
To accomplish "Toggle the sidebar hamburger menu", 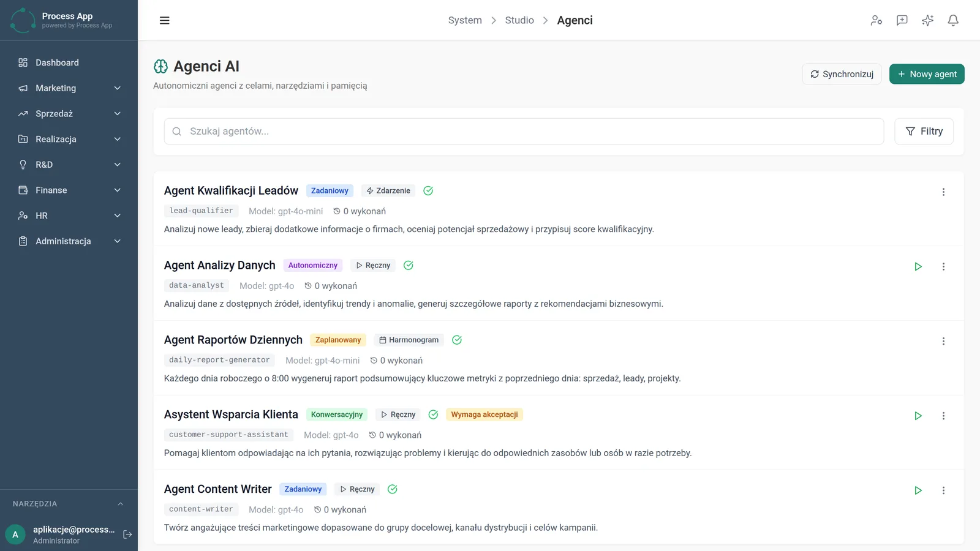I will tap(164, 20).
